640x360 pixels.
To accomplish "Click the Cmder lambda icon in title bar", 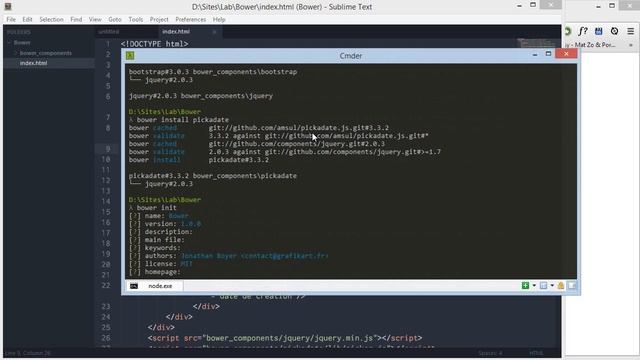I will [130, 56].
